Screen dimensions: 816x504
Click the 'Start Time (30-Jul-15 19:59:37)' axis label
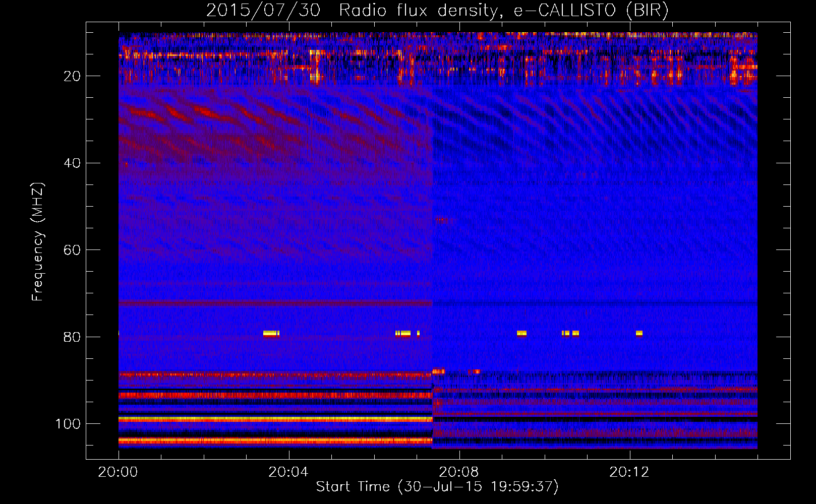pos(437,487)
